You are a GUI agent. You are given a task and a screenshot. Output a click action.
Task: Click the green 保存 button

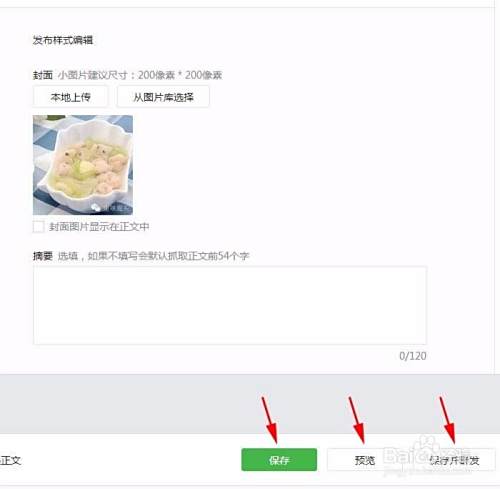279,460
